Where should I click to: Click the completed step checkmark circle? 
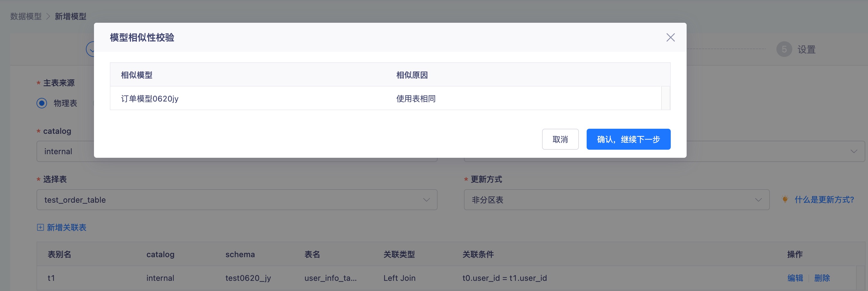coord(90,50)
